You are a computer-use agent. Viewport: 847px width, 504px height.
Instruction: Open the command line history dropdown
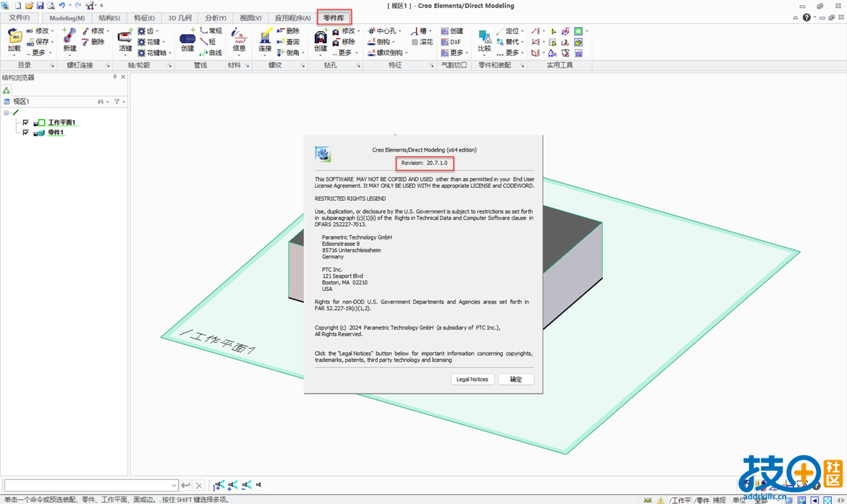coord(174,485)
